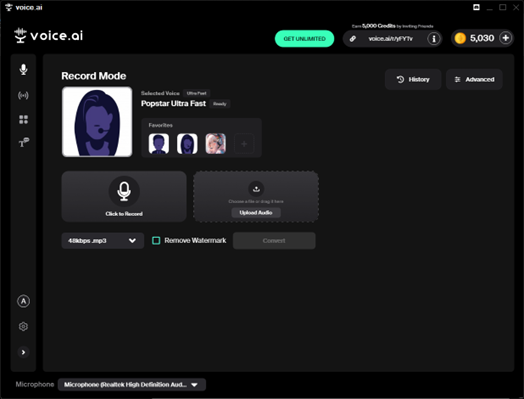Click the circled A account icon
This screenshot has width=524, height=399.
23,301
